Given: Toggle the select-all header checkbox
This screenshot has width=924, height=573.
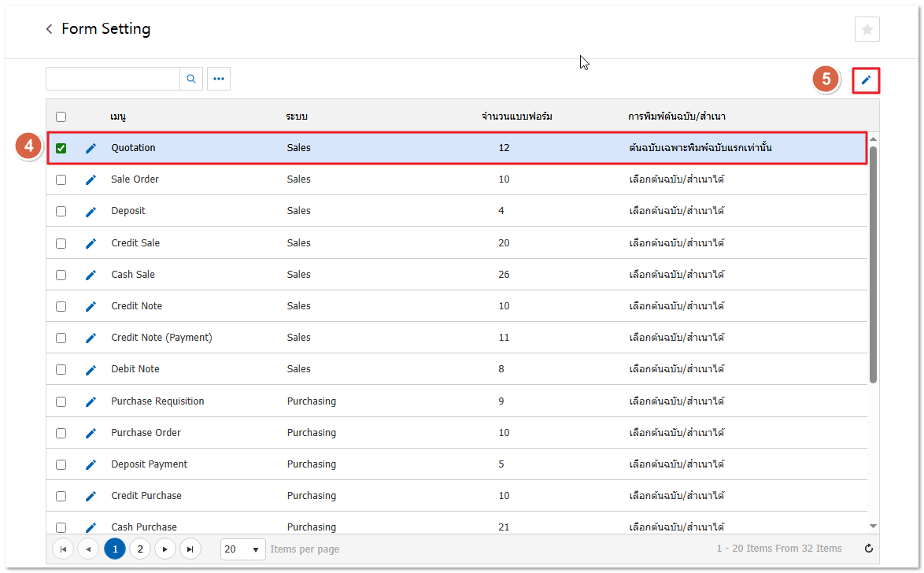Looking at the screenshot, I should [61, 116].
